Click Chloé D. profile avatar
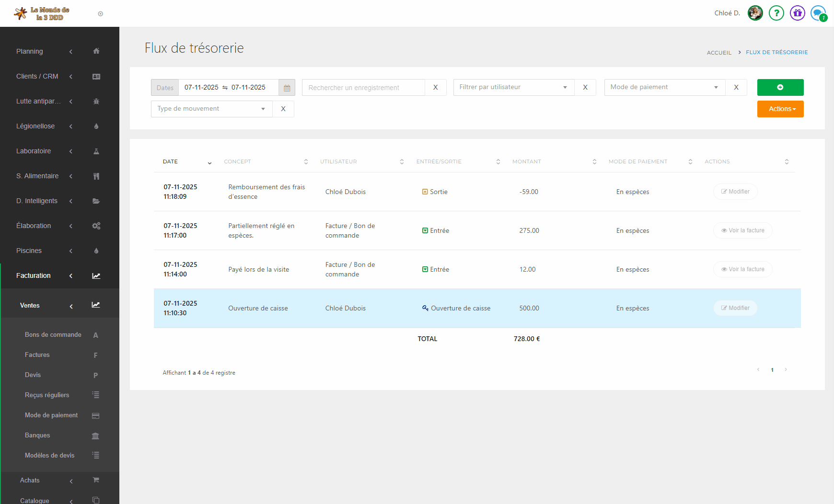The image size is (834, 504). coord(755,13)
